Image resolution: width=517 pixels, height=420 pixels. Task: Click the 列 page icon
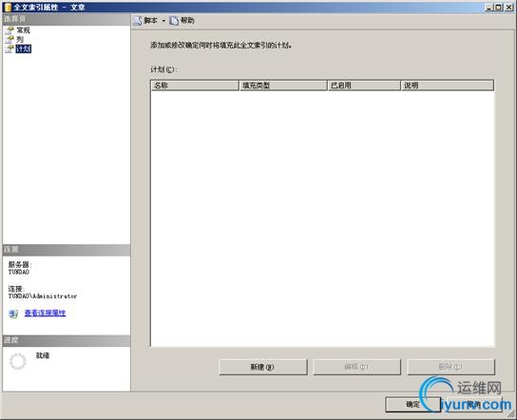10,40
